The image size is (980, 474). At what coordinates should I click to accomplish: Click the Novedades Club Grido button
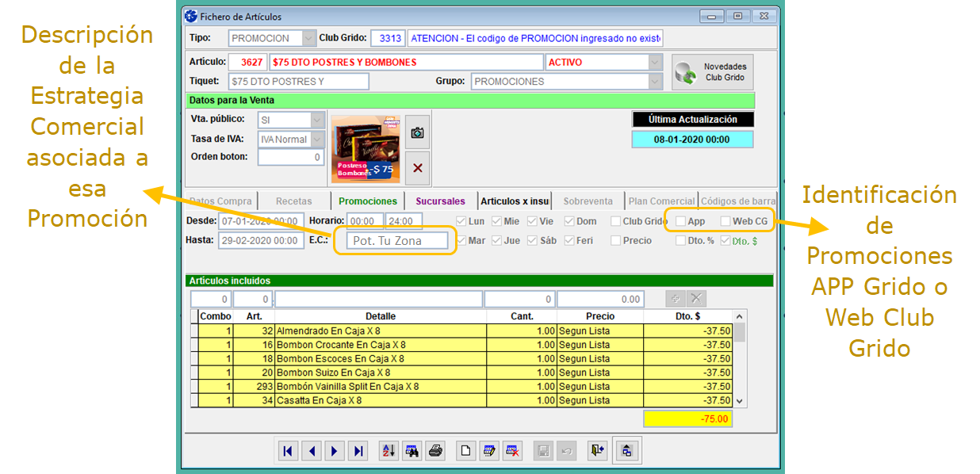click(x=712, y=72)
